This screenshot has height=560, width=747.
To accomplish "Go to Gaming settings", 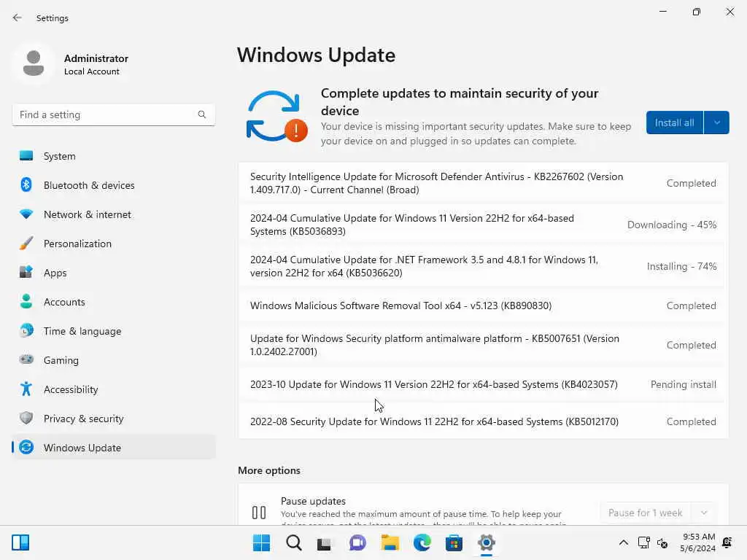I will [x=114, y=360].
